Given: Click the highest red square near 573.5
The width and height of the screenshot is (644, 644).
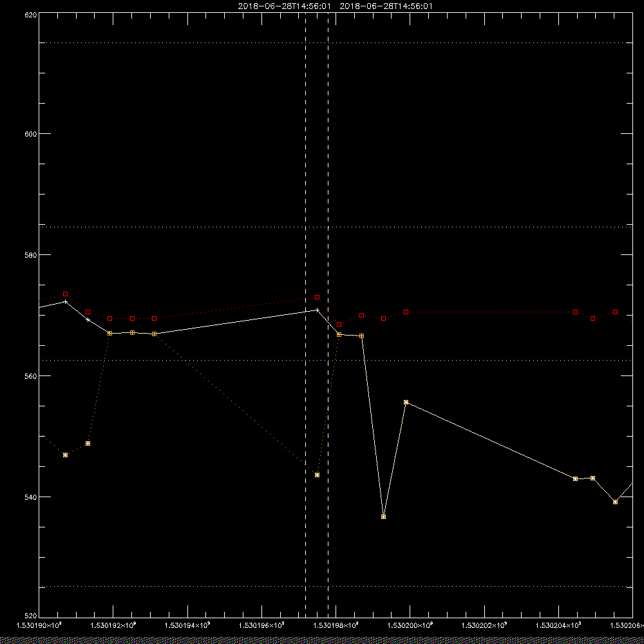Looking at the screenshot, I should 65,294.
